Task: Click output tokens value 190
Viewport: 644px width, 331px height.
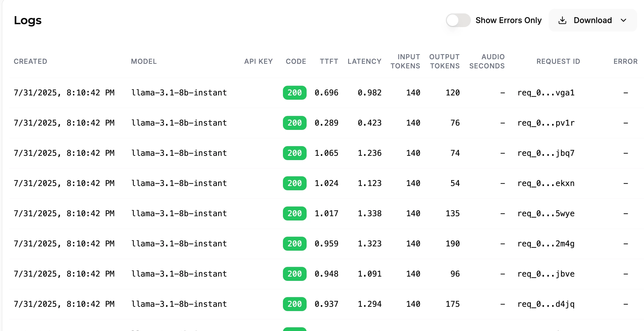Action: click(x=453, y=244)
